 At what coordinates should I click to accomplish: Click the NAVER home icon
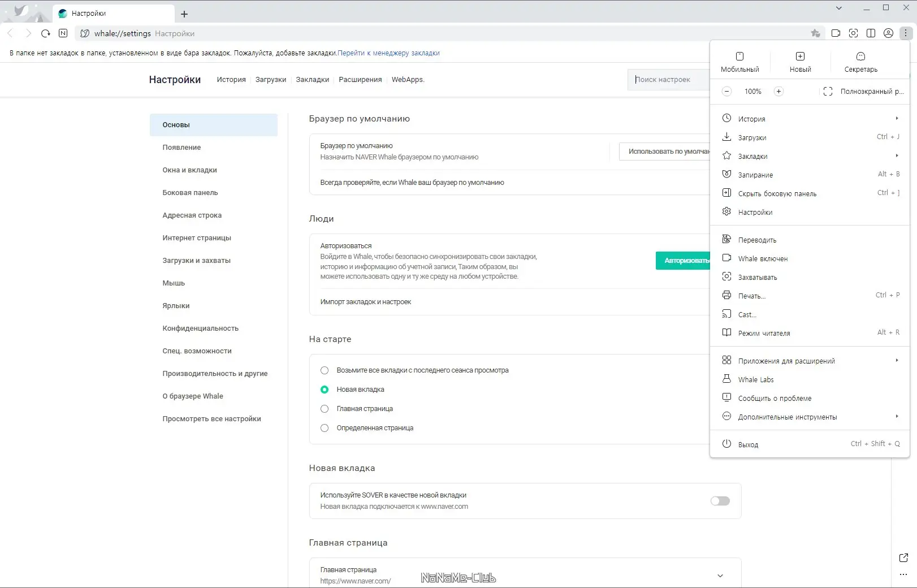(63, 33)
